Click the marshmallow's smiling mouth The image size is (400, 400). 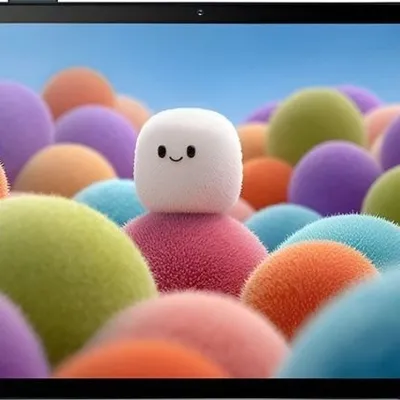pyautogui.click(x=176, y=159)
